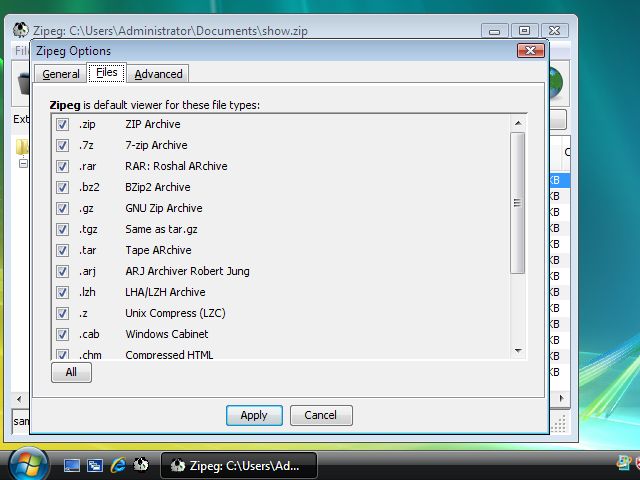Click the scroll right arrow in Zipeg main window

pos(562,398)
